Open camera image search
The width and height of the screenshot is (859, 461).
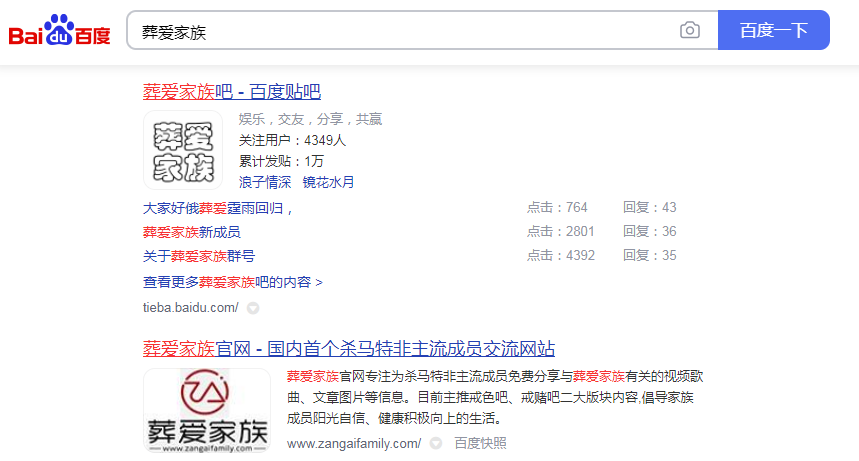pos(690,30)
